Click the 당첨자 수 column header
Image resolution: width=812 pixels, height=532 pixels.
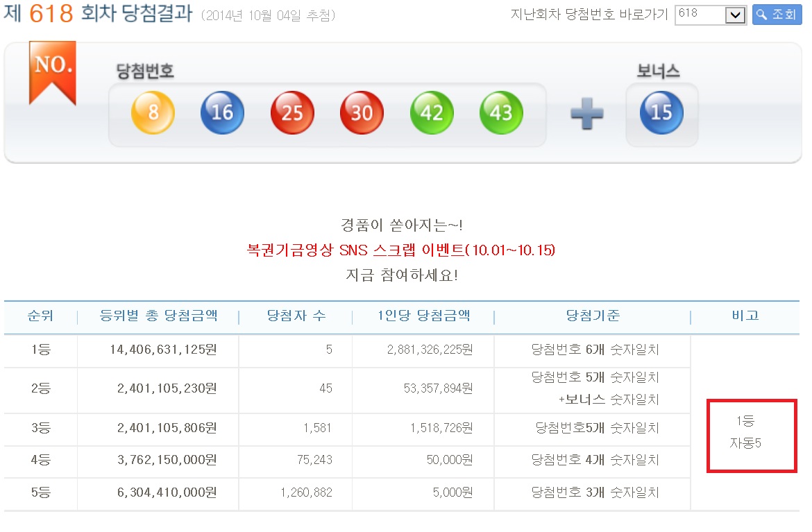point(296,316)
